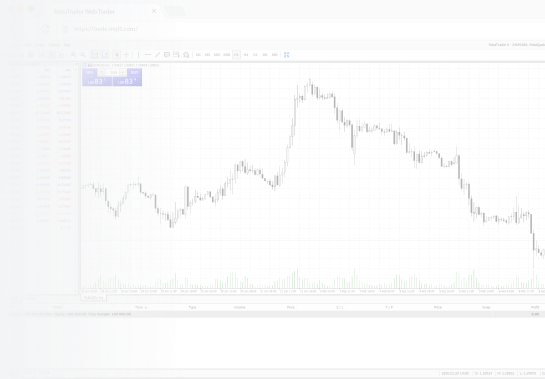Image resolution: width=545 pixels, height=379 pixels.
Task: Draw a vertical line on chart
Action: tap(138, 55)
